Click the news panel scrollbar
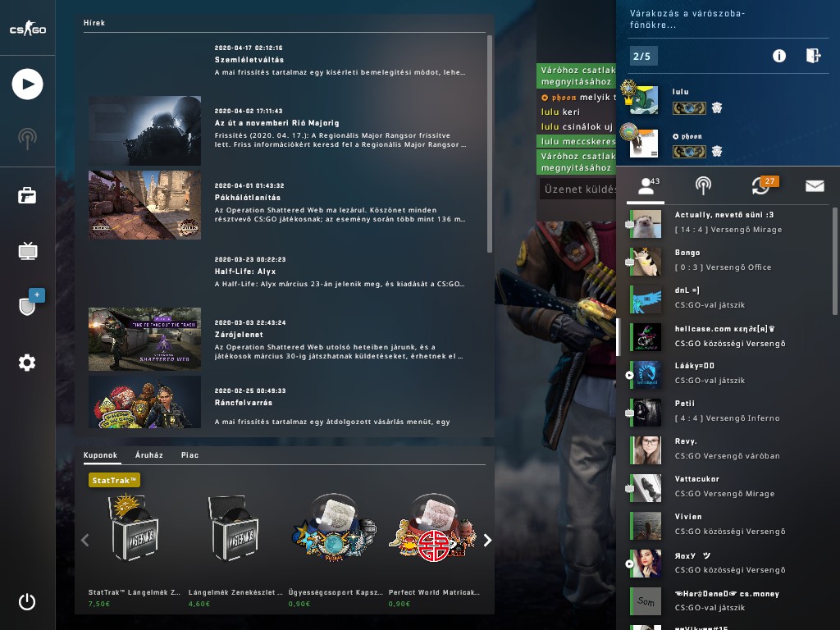Screen dimensions: 840x630 click(x=490, y=144)
